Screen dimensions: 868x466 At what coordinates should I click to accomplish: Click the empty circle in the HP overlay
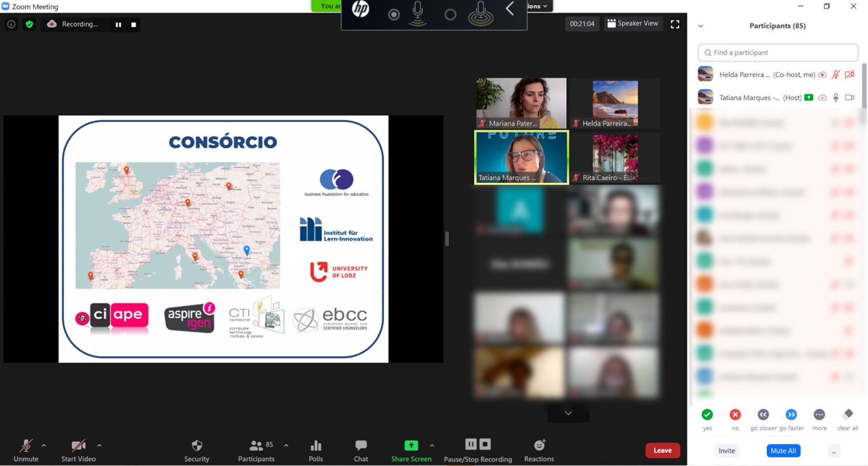450,15
